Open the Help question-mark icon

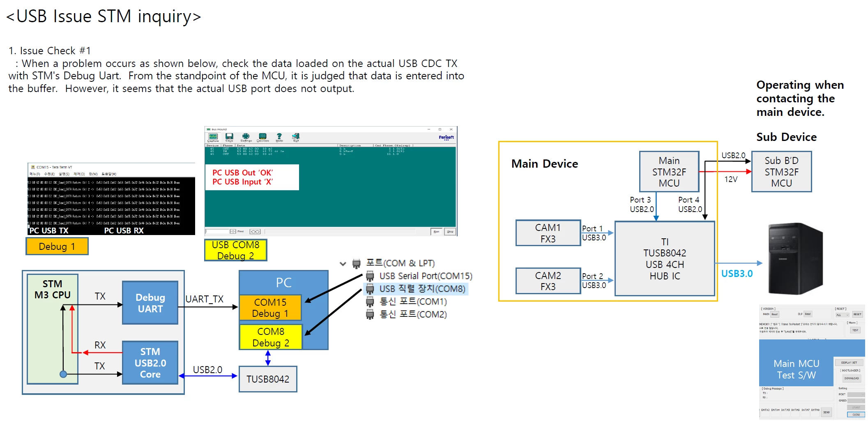point(279,136)
